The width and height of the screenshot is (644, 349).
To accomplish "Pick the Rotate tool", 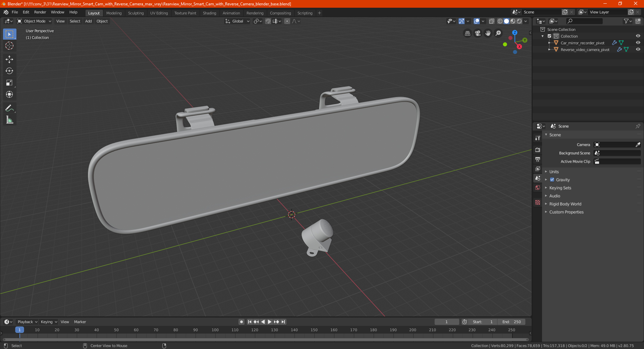I will [x=9, y=71].
